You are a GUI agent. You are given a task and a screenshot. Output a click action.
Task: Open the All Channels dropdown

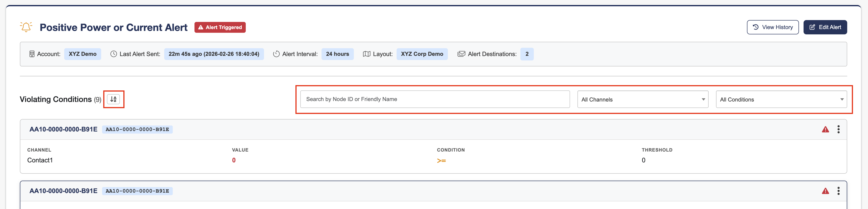click(x=642, y=99)
